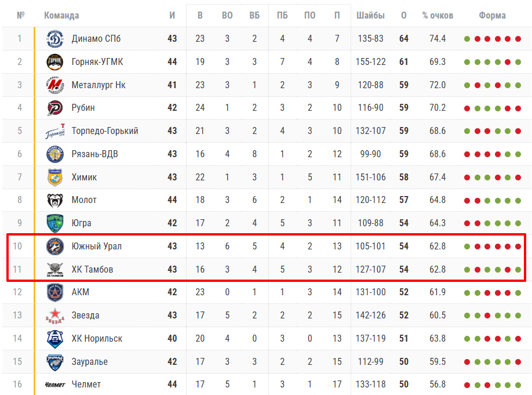Open the Звезда team page
The image size is (532, 395).
(x=85, y=316)
